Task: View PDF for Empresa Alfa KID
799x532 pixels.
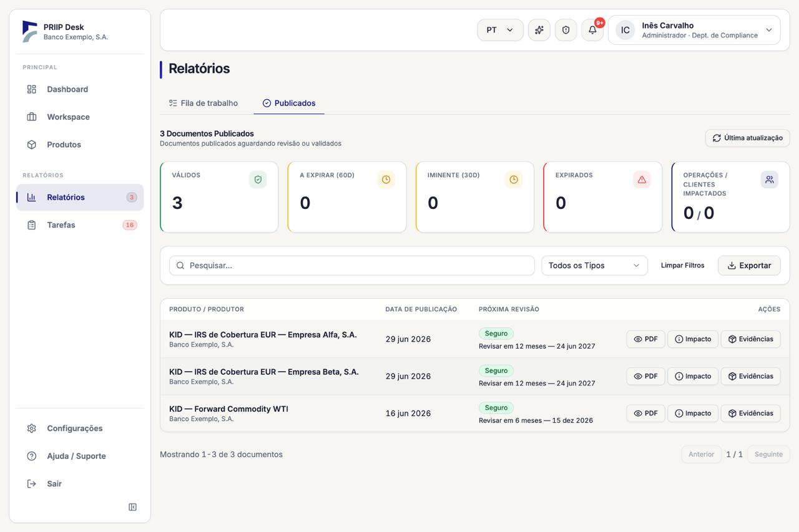Action: (645, 339)
